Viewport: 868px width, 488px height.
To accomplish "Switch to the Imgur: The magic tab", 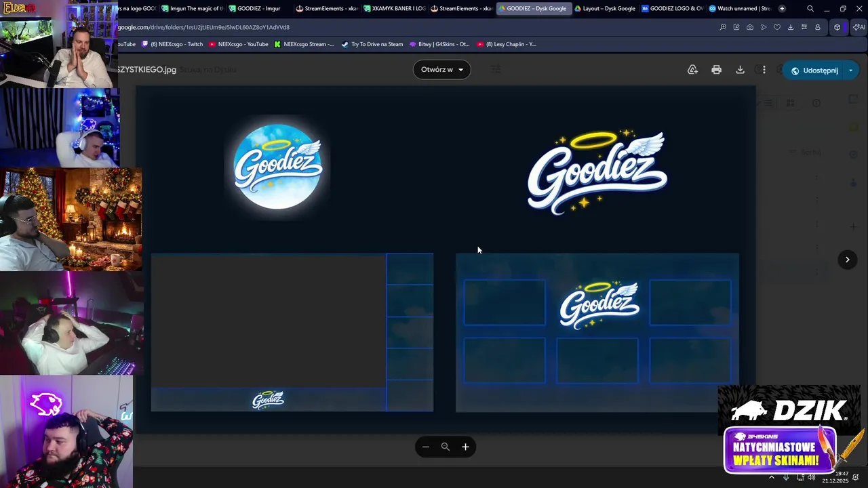I will pyautogui.click(x=193, y=9).
